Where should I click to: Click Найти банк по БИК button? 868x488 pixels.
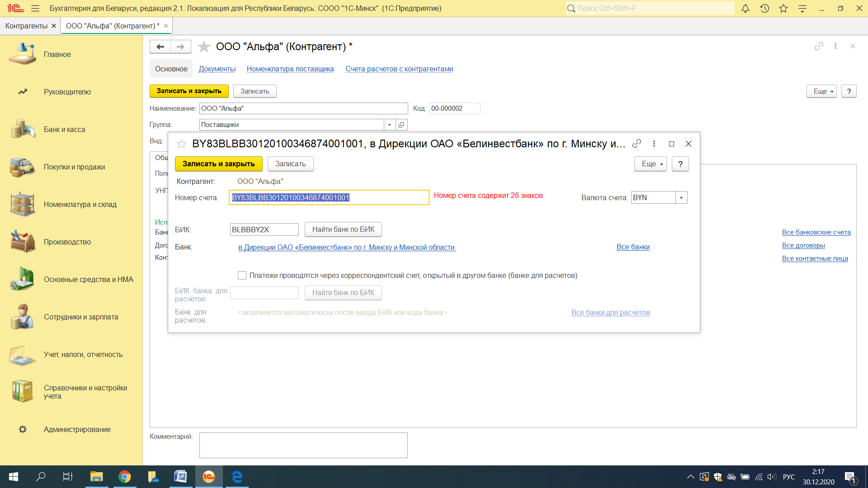pos(343,229)
